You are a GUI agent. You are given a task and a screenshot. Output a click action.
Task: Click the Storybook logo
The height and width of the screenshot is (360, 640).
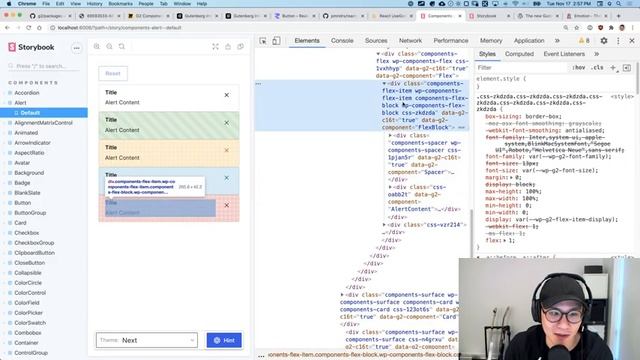point(31,47)
